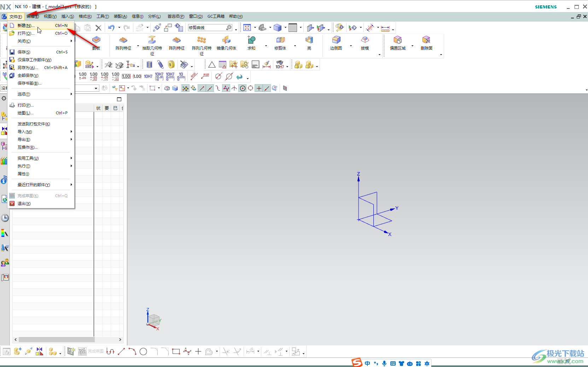Toggle the control point snap option
The height and width of the screenshot is (367, 588).
click(218, 88)
